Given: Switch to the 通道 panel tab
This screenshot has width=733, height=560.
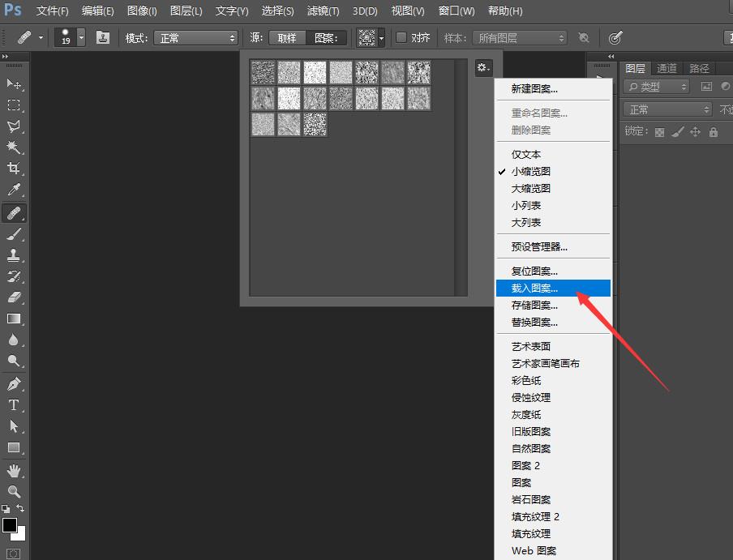Looking at the screenshot, I should [x=666, y=68].
